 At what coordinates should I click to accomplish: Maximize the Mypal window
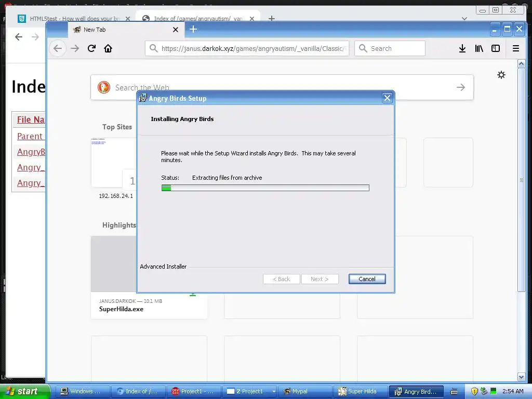tap(507, 30)
